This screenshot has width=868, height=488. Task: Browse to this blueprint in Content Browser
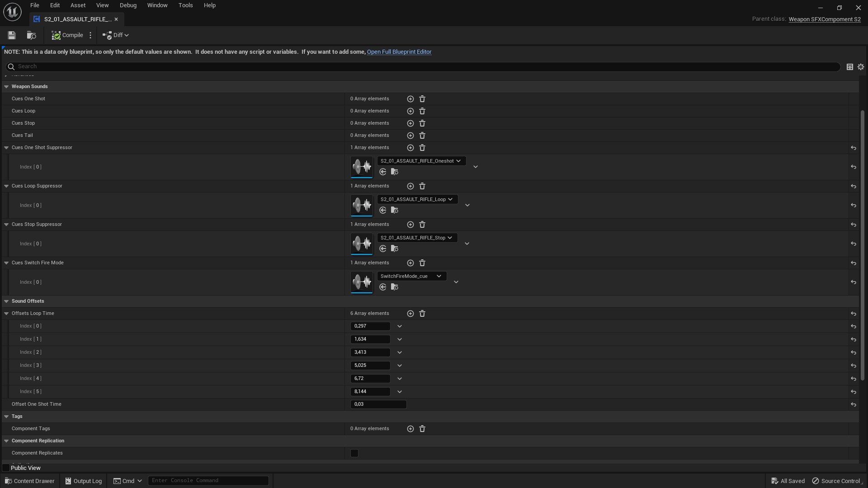click(31, 35)
